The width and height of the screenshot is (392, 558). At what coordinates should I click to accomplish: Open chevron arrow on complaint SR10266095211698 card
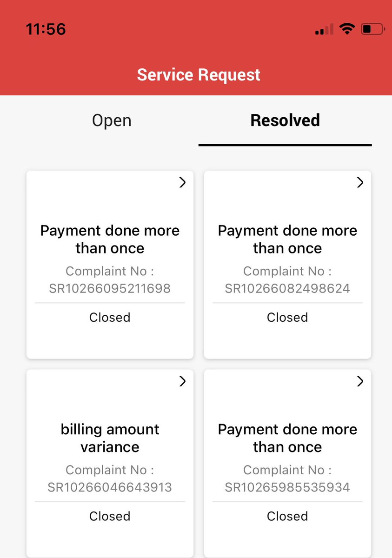[x=182, y=183]
